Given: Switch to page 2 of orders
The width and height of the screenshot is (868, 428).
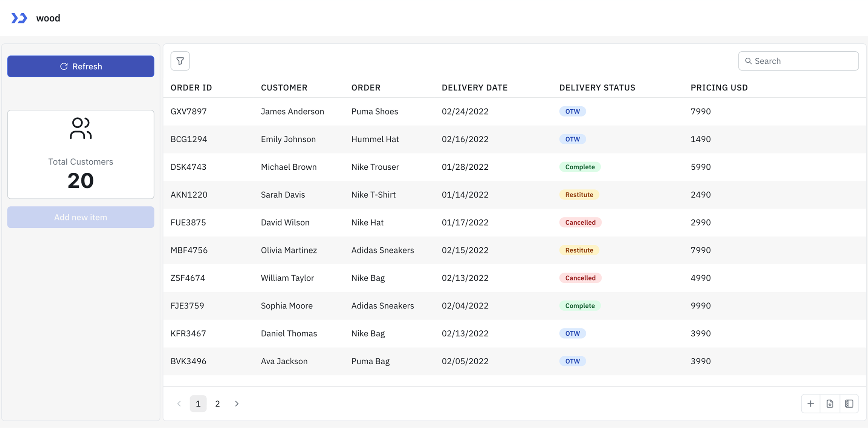Looking at the screenshot, I should 217,403.
